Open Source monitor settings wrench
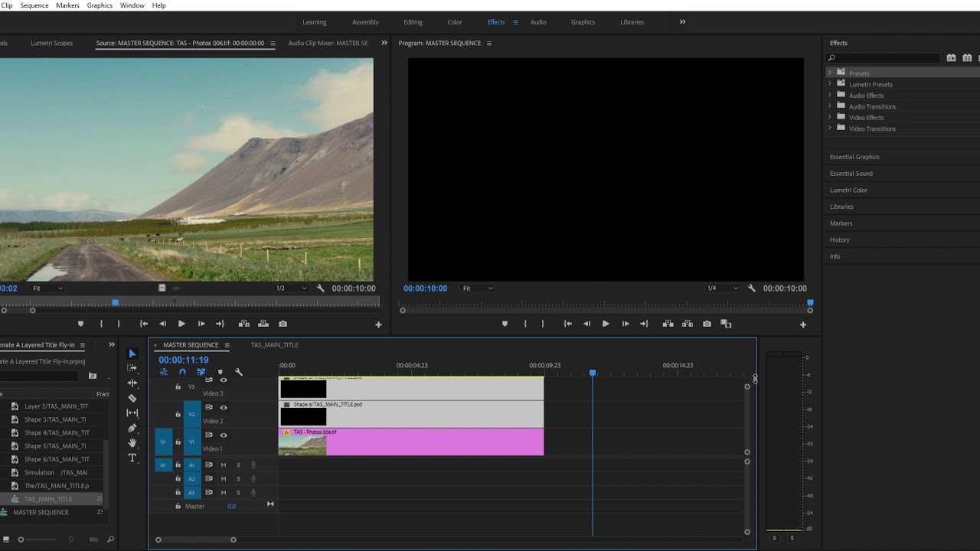Screen dimensions: 980x551 (x=321, y=289)
